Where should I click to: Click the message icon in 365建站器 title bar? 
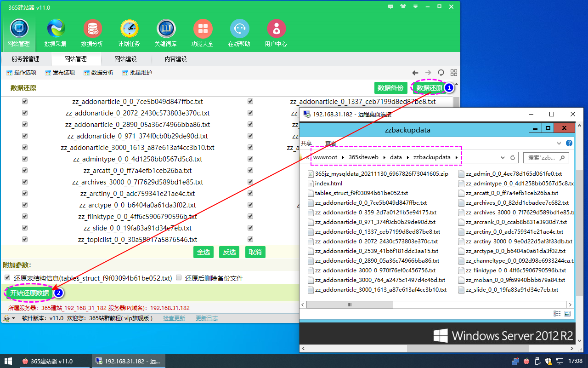click(x=391, y=6)
